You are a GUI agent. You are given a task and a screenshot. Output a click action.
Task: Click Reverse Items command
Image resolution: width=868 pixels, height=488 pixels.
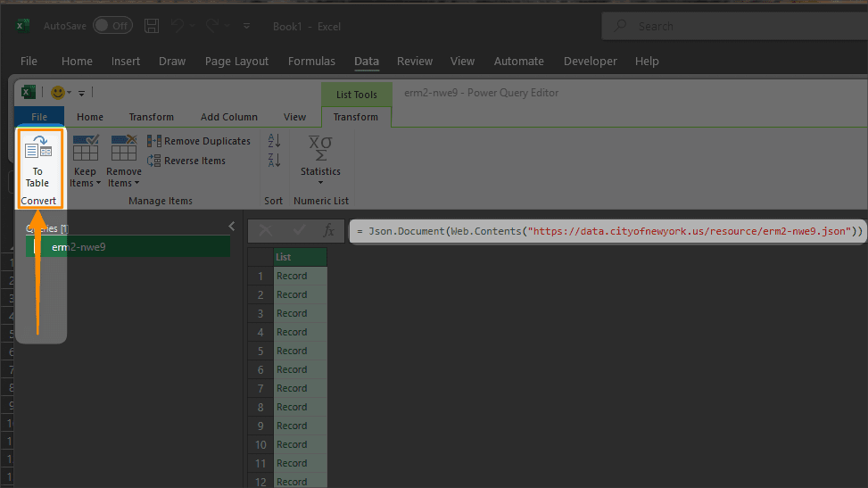pyautogui.click(x=186, y=161)
